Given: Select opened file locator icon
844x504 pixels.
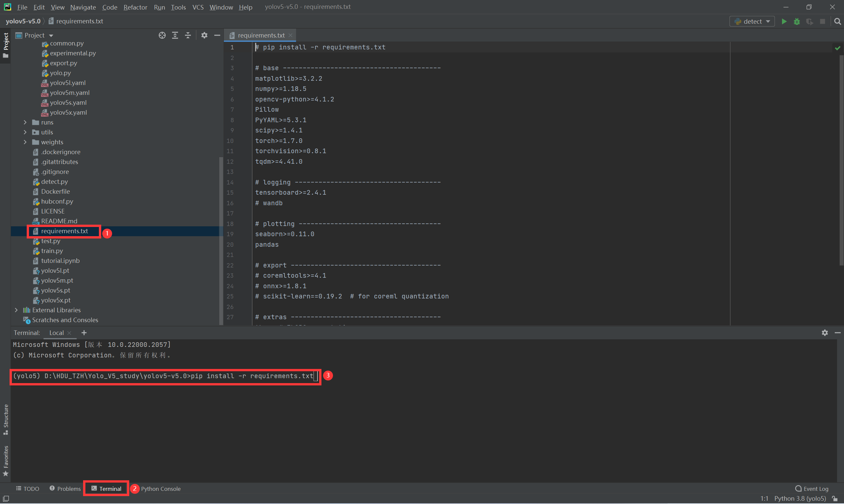Looking at the screenshot, I should point(162,35).
